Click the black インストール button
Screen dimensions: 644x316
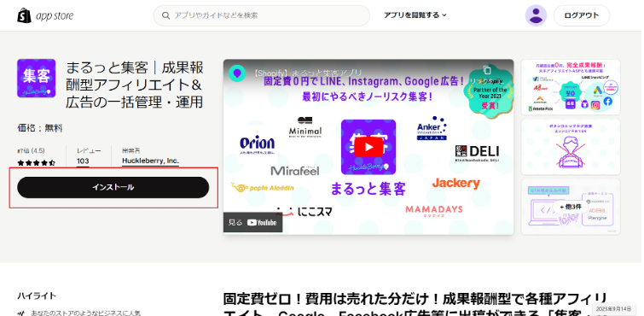[x=113, y=187]
